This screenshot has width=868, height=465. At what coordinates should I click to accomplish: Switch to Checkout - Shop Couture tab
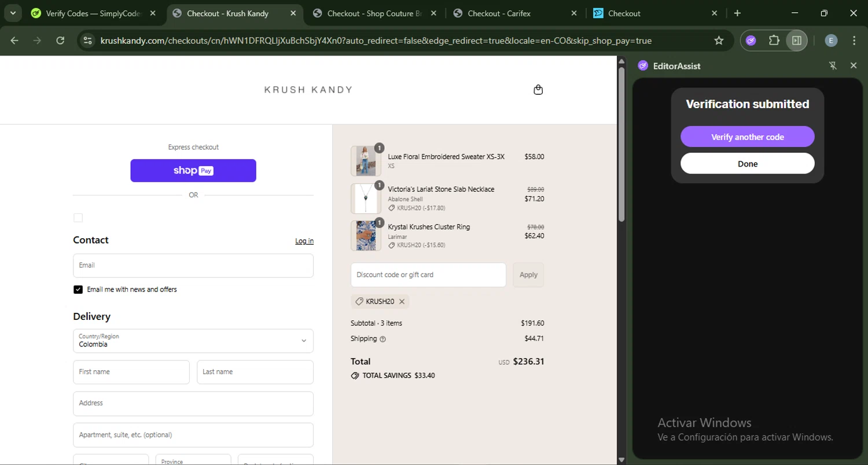[374, 13]
